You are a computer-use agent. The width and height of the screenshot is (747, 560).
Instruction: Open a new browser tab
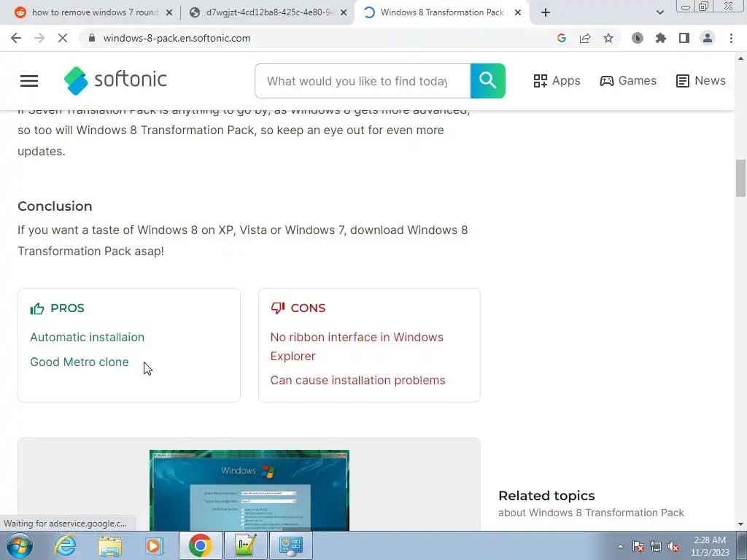click(x=546, y=12)
